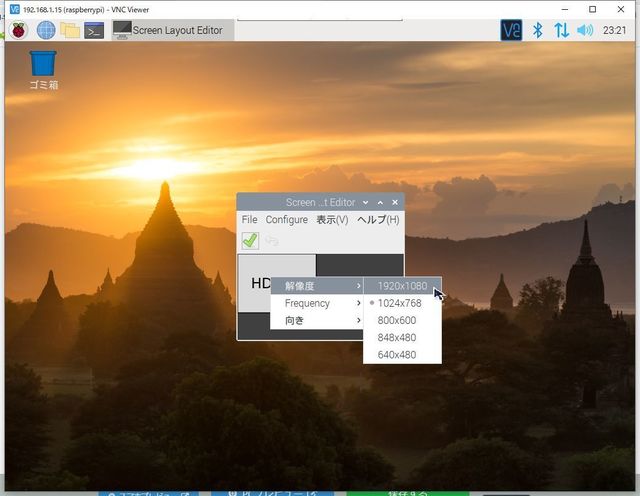Maximize Screen Layout Editor with up-arrow

pyautogui.click(x=380, y=202)
